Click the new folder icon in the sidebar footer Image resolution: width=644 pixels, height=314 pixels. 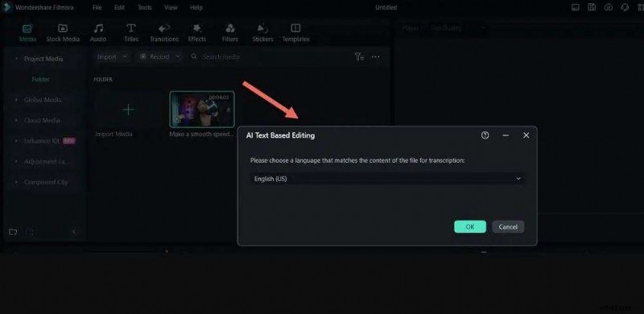tap(13, 232)
